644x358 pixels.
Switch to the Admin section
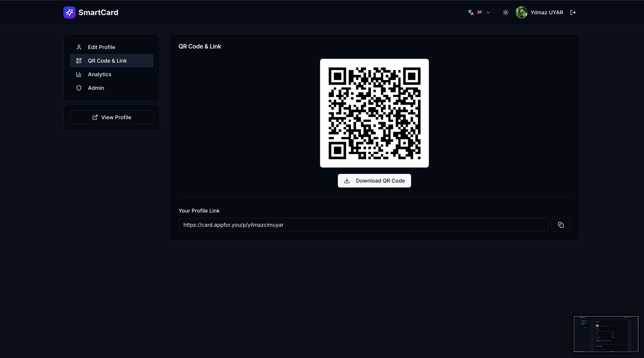tap(96, 88)
